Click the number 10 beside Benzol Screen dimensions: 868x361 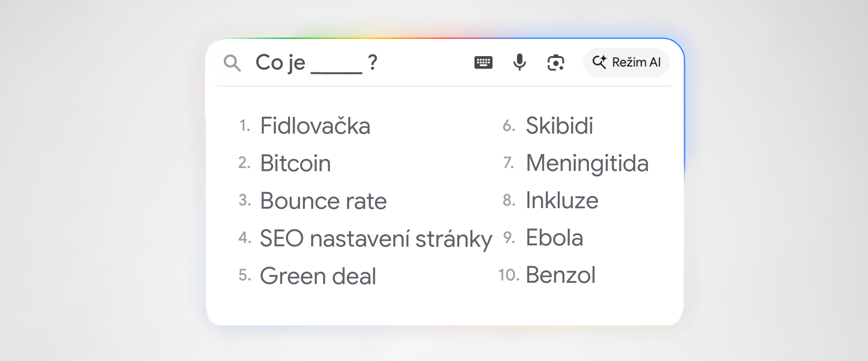pos(508,275)
